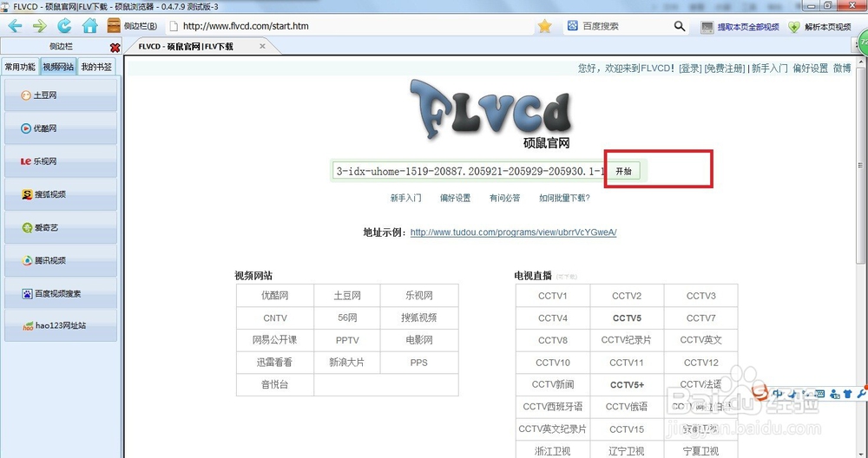This screenshot has height=458, width=868.
Task: Click the address bar URL field
Action: click(349, 26)
